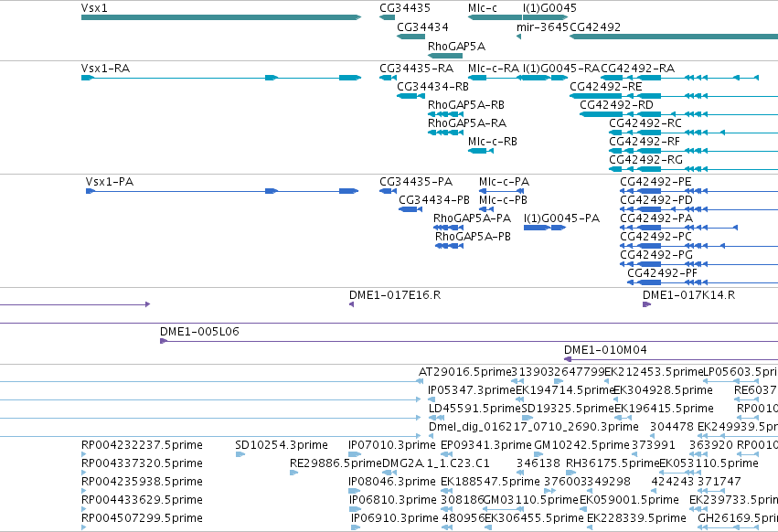Select the CG42492-PA protein label
778x532 pixels.
pyautogui.click(x=656, y=218)
